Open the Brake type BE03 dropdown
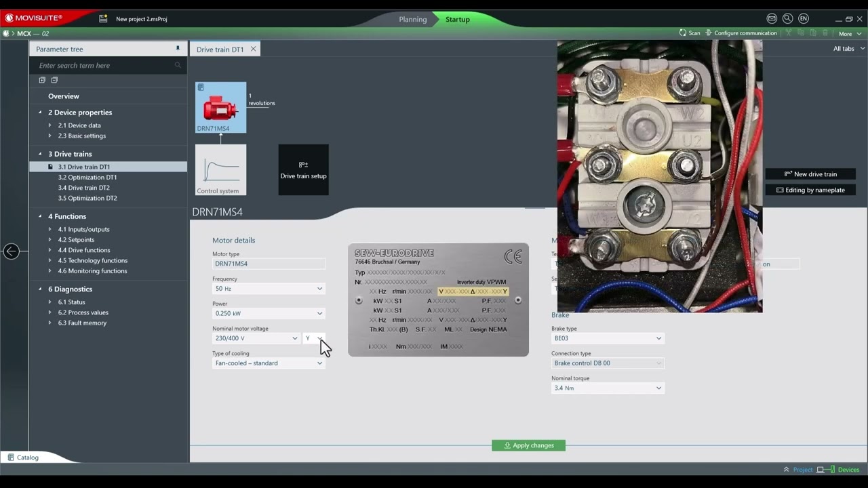The image size is (868, 488). point(608,338)
